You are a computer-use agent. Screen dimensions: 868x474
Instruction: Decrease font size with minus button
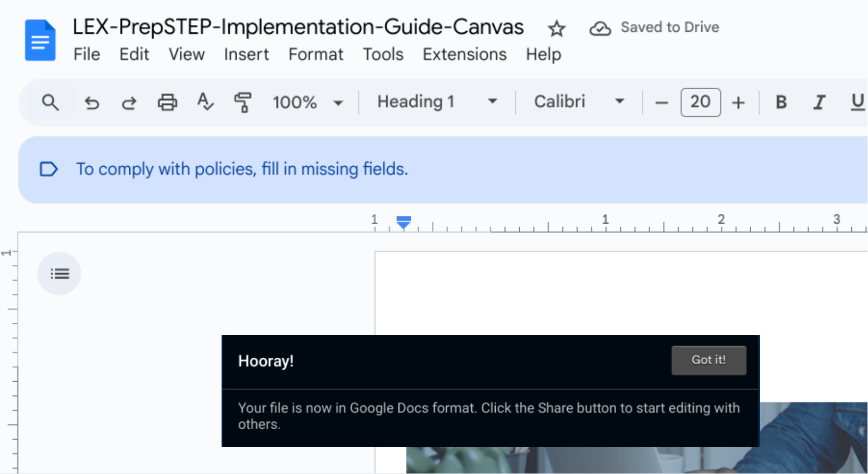point(662,103)
